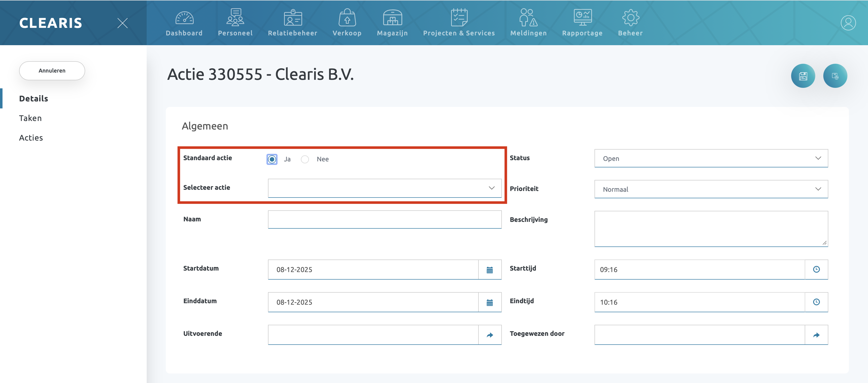Open the Prioriteit dropdown

coord(711,189)
